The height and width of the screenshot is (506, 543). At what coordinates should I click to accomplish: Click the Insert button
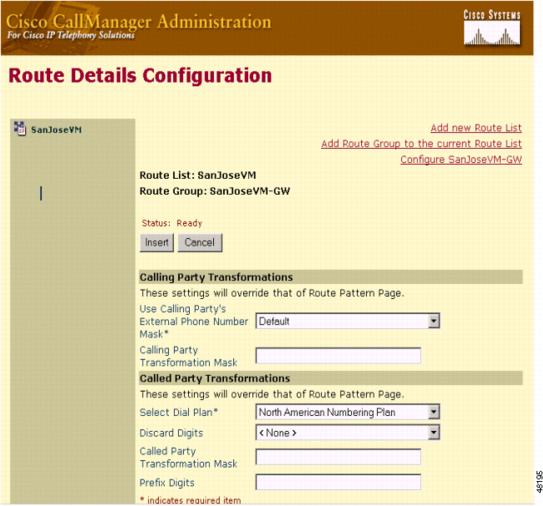(x=157, y=242)
